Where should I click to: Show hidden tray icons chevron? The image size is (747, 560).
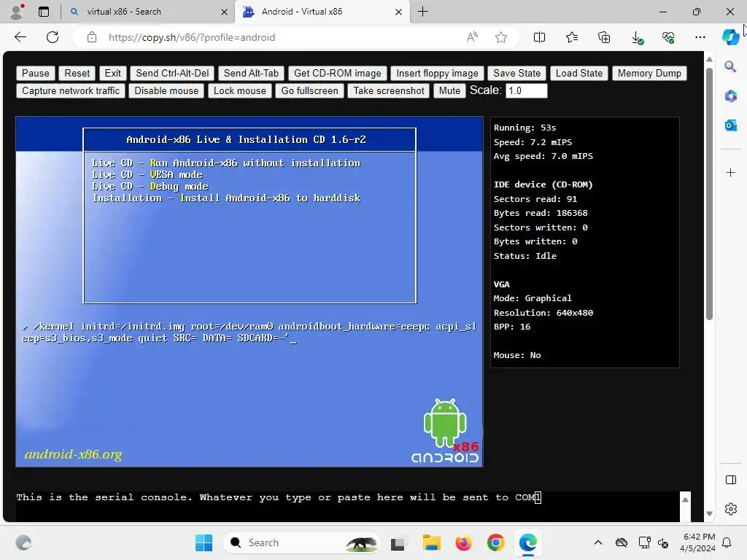coord(598,542)
